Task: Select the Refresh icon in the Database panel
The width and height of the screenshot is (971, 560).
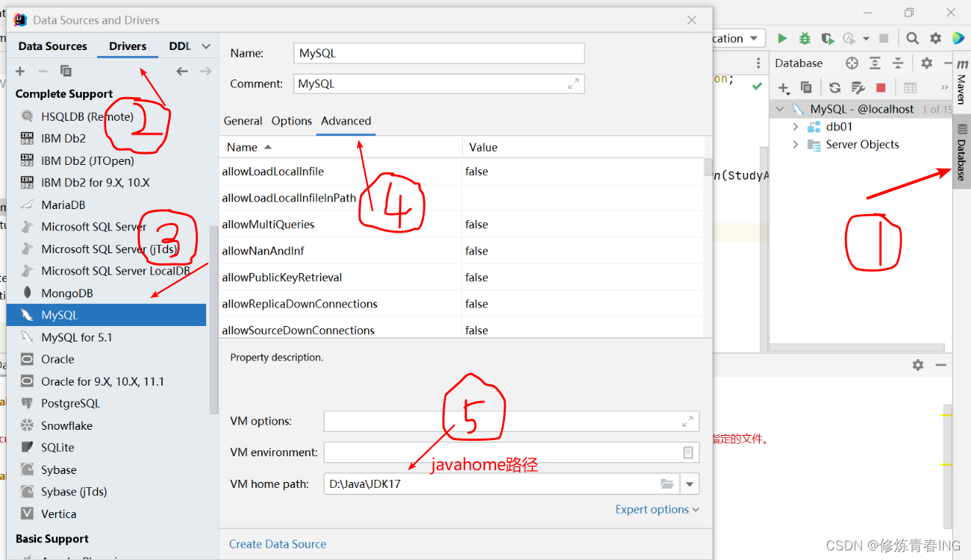Action: 836,88
